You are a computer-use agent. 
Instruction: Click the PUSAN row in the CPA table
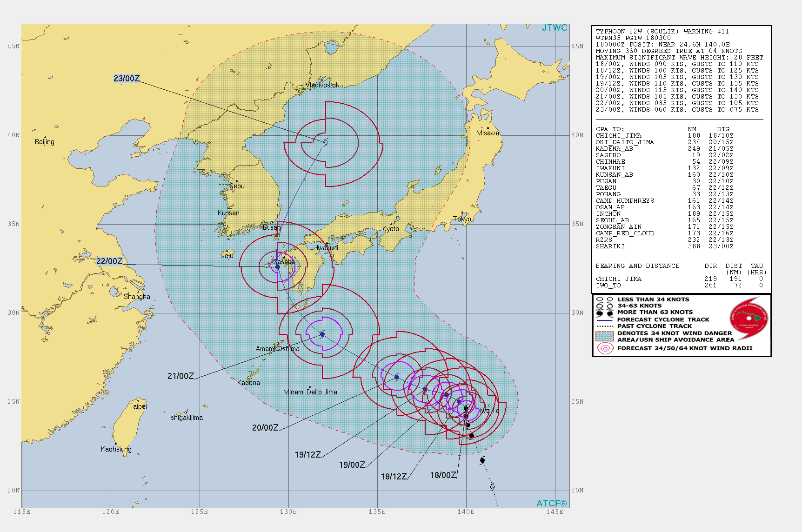click(665, 181)
